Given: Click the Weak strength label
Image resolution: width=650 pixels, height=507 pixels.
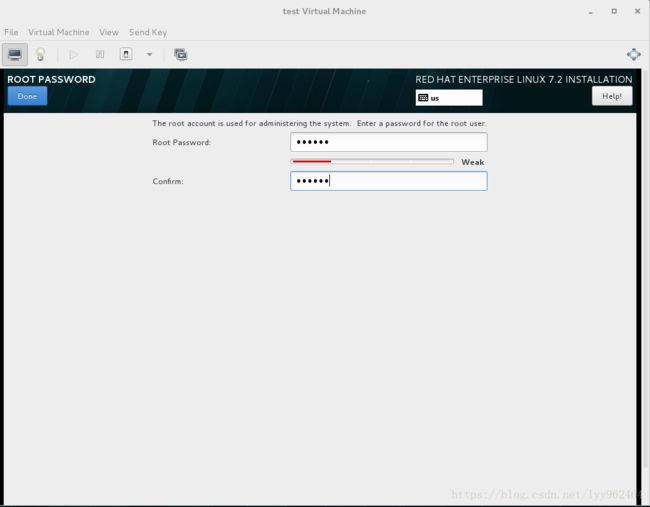Looking at the screenshot, I should pyautogui.click(x=473, y=162).
